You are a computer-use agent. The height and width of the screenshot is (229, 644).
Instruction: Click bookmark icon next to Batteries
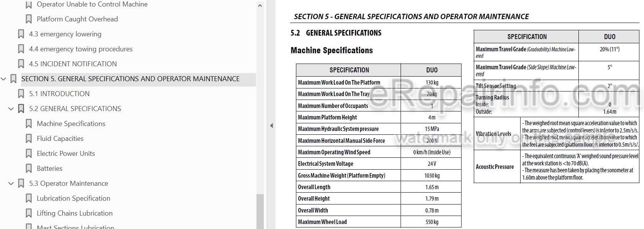29,168
